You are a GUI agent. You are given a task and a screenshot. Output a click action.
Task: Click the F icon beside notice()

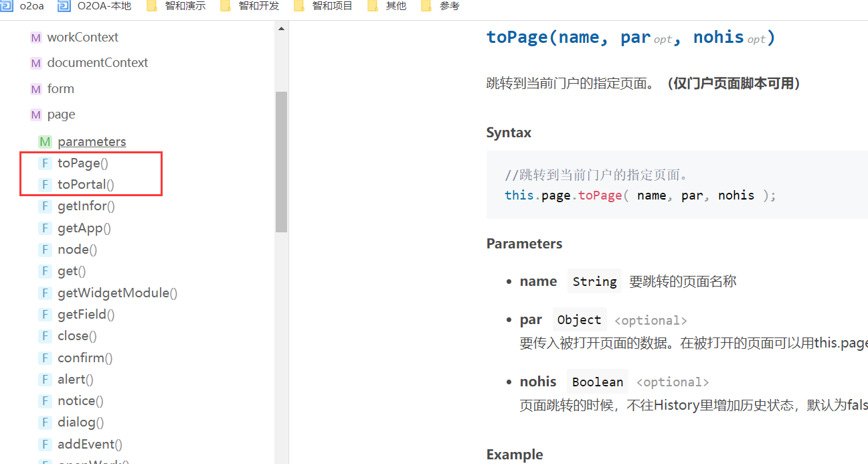[x=45, y=400]
